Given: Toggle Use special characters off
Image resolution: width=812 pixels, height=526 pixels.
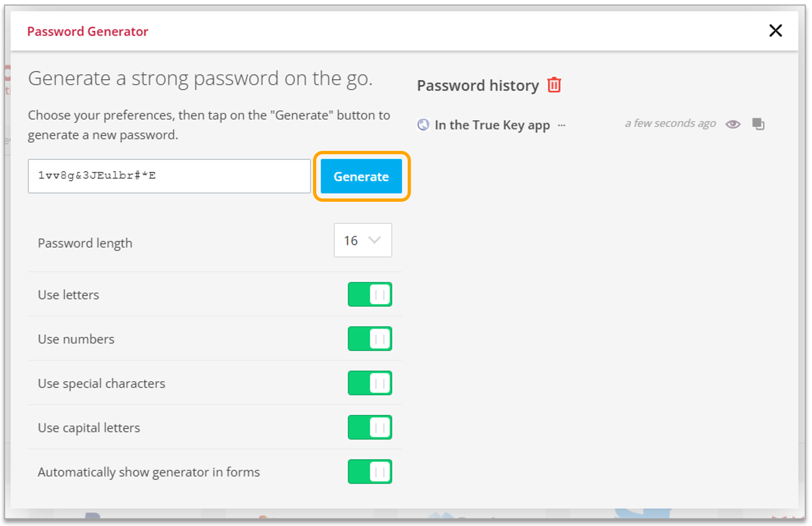Looking at the screenshot, I should [x=369, y=383].
